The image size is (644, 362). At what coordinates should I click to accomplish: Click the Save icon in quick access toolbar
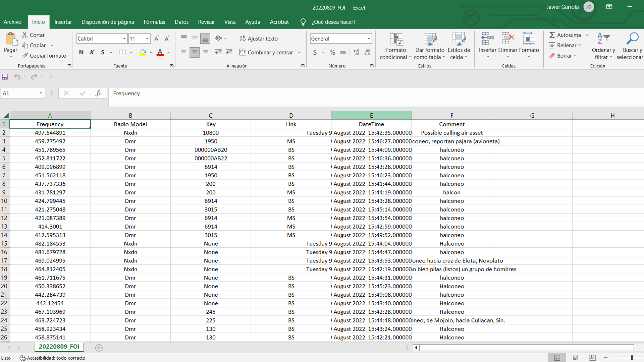click(x=5, y=77)
